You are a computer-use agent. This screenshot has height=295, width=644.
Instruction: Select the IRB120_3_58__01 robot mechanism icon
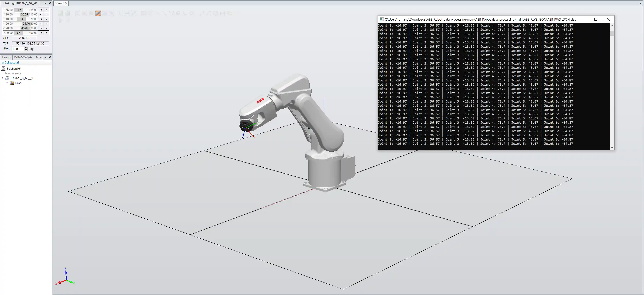7,78
